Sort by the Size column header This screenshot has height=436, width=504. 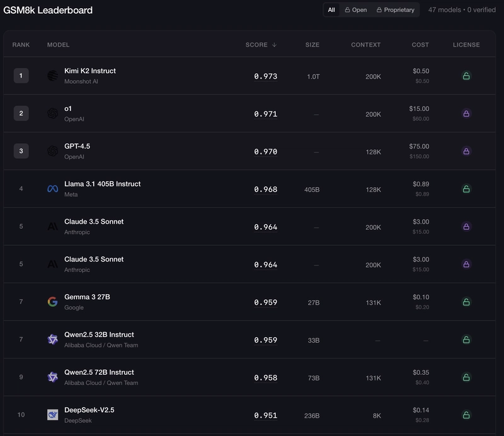pyautogui.click(x=312, y=45)
